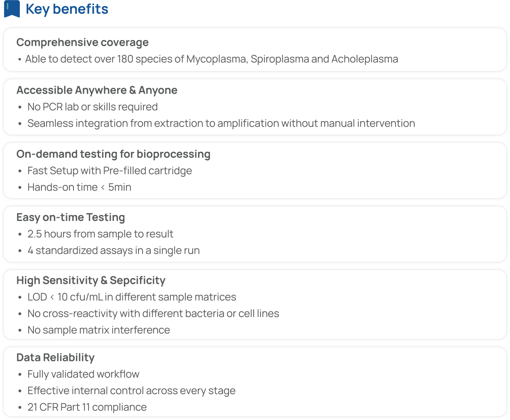Image resolution: width=510 pixels, height=420 pixels.
Task: Select the On-demand testing for bioprocessing heading
Action: [x=113, y=154]
